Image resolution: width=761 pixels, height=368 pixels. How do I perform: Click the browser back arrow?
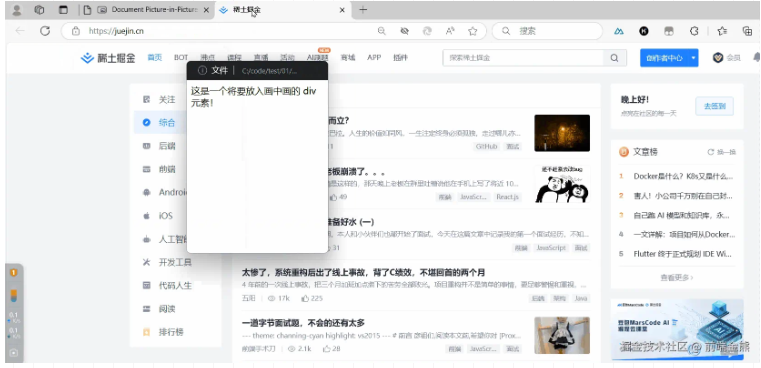pyautogui.click(x=20, y=31)
